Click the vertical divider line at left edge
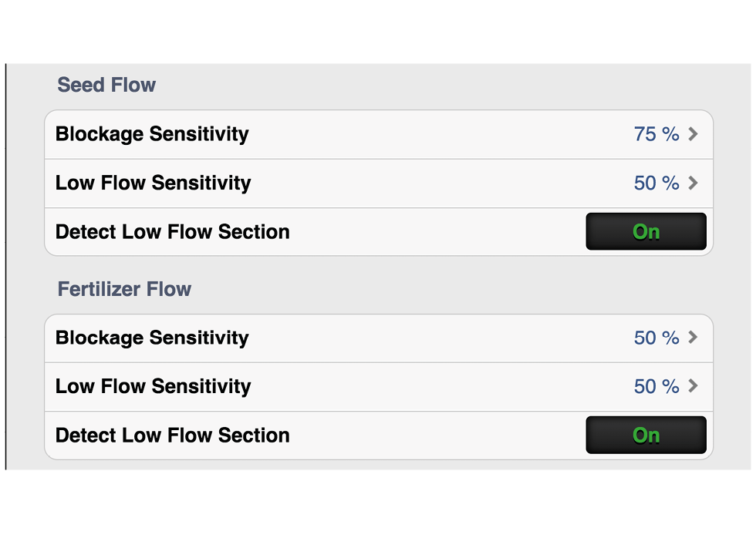 tap(5, 266)
